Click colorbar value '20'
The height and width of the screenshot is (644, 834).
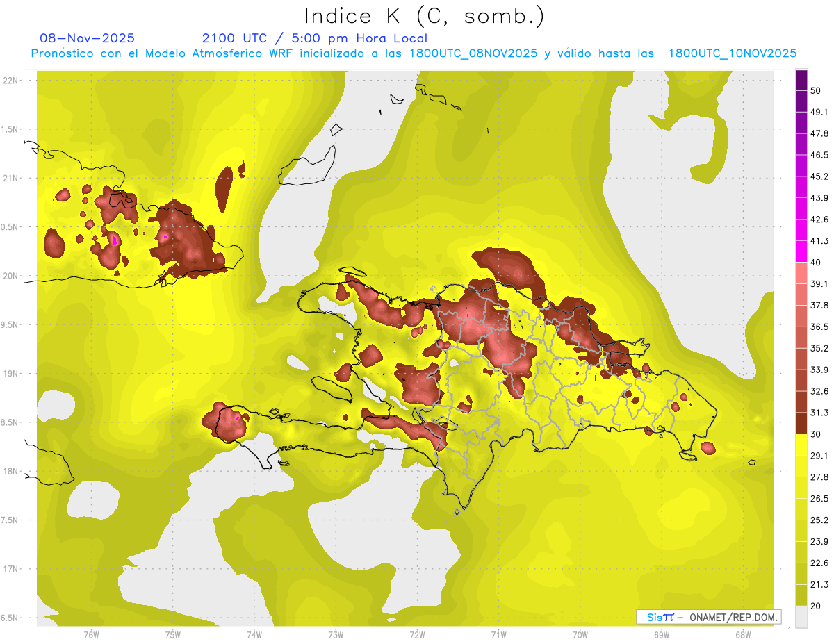817,606
